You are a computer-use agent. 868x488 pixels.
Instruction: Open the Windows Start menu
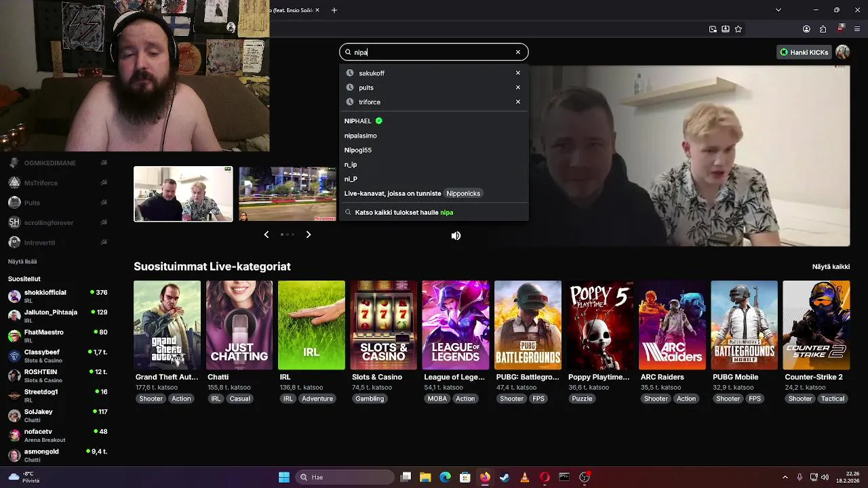coord(284,477)
